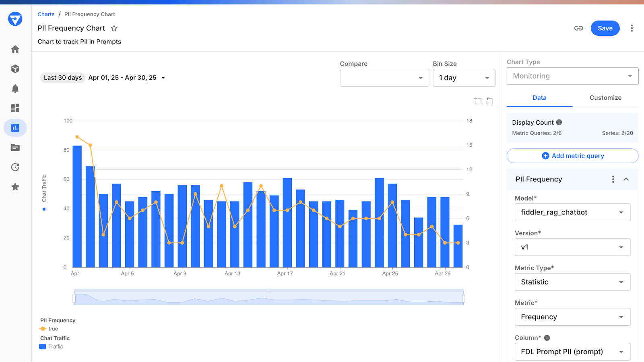Screen dimensions: 644x362
Task: Open dashboards grid icon in sidebar
Action: [x=15, y=108]
